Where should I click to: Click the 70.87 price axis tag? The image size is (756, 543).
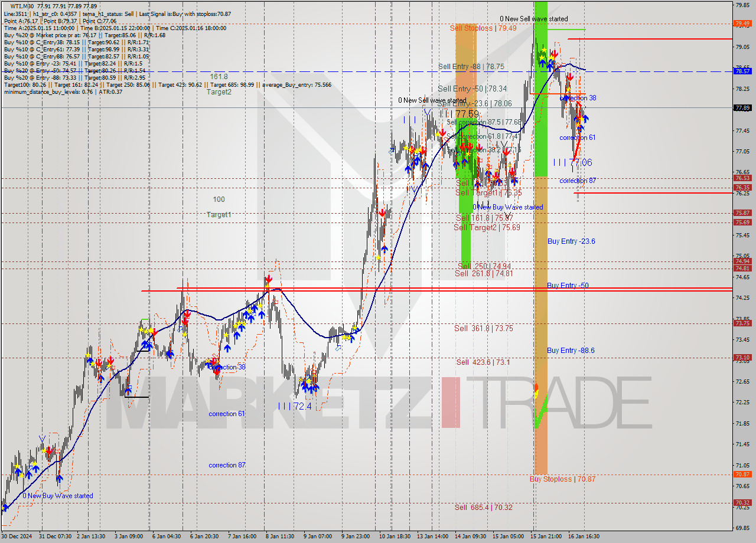[x=742, y=474]
